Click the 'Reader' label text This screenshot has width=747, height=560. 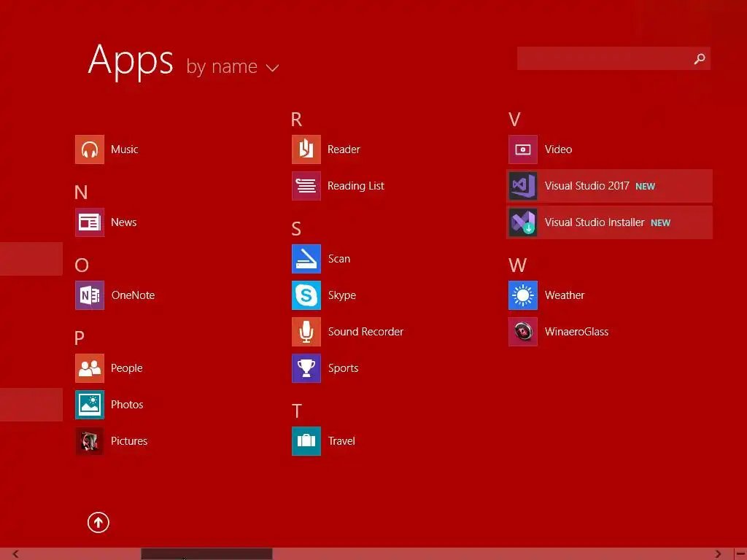pyautogui.click(x=344, y=149)
